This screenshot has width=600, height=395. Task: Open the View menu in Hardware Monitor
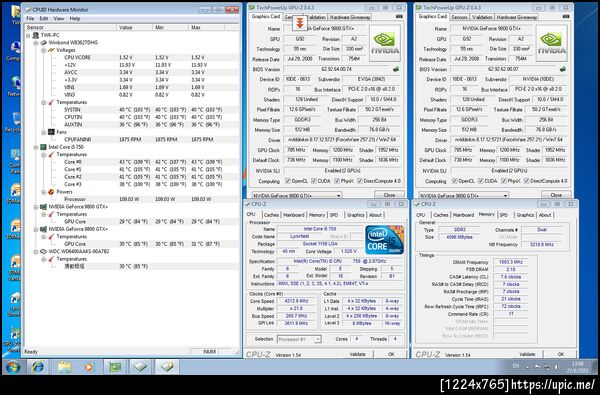(x=59, y=18)
